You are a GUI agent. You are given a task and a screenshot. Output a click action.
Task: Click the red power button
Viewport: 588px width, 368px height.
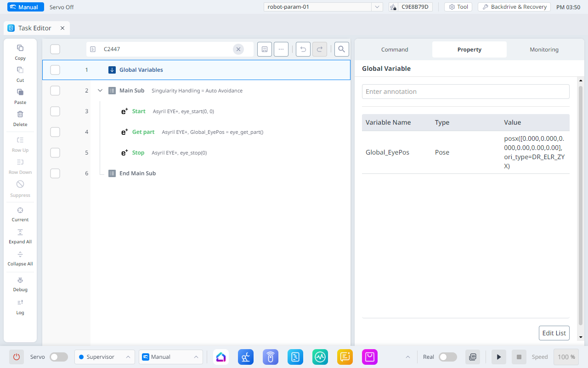coord(17,357)
